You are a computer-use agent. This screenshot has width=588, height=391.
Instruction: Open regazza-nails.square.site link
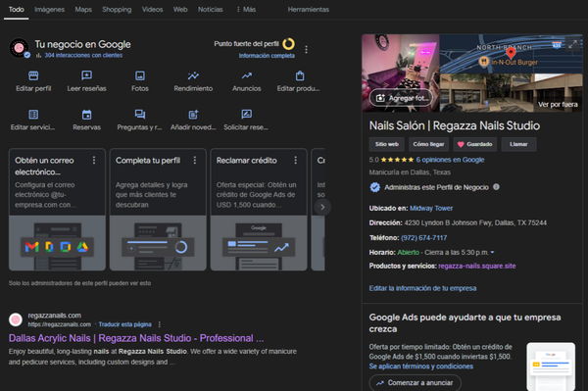coord(477,266)
